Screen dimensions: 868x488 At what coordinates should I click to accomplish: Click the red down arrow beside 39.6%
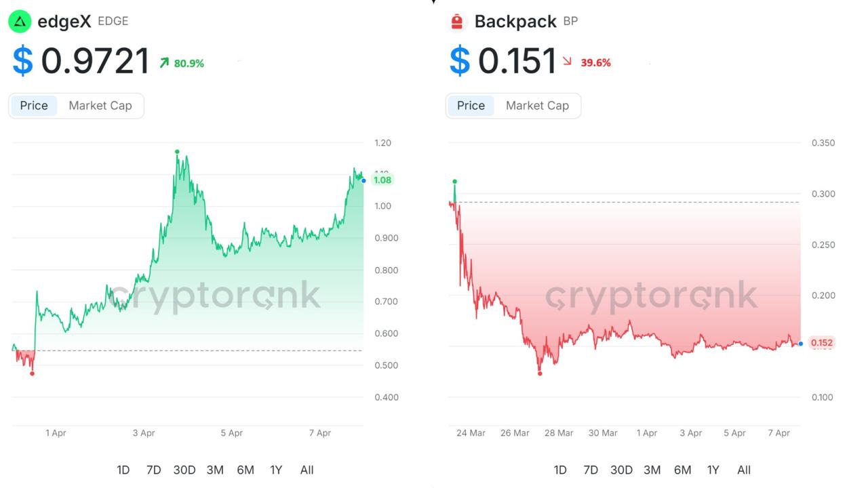click(567, 62)
